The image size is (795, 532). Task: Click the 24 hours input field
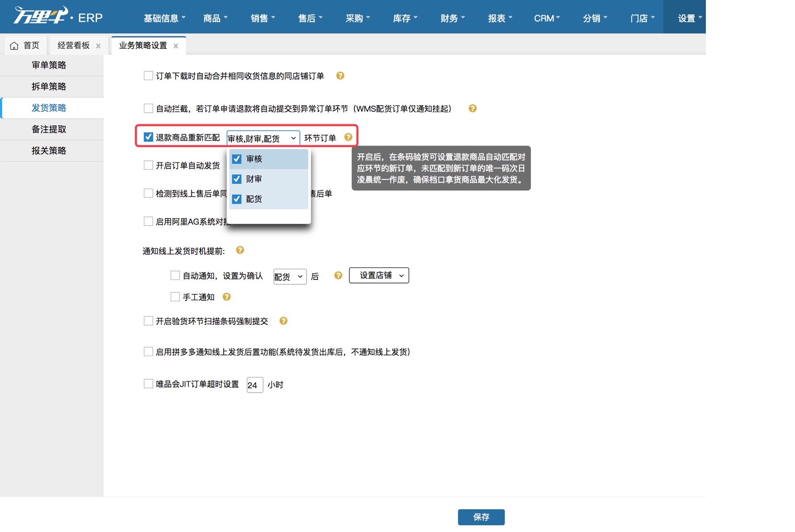coord(254,385)
